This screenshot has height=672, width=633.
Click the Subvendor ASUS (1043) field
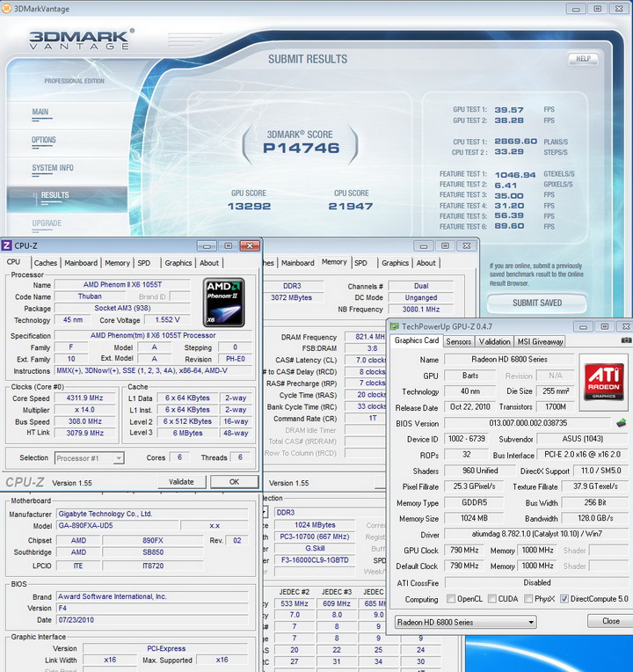click(x=583, y=439)
